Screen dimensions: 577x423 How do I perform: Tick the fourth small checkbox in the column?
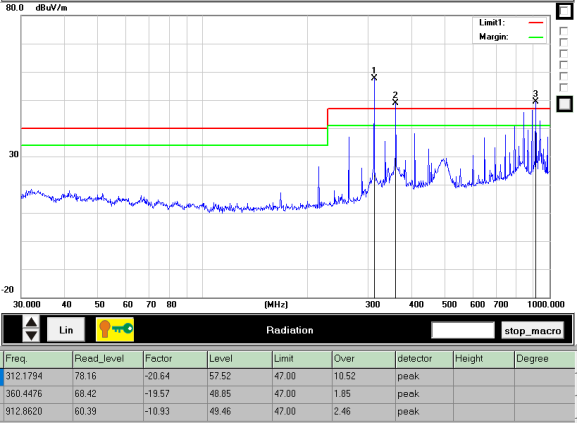click(x=563, y=65)
